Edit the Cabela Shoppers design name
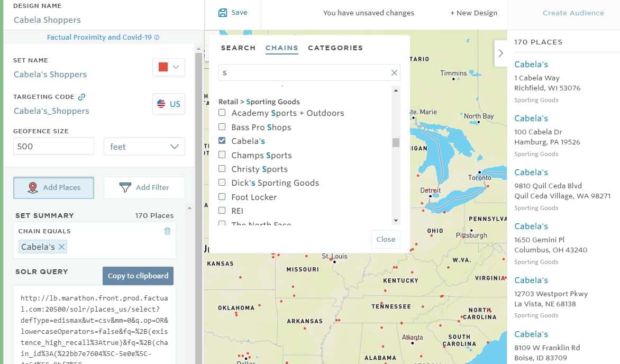The height and width of the screenshot is (364, 620). (47, 20)
